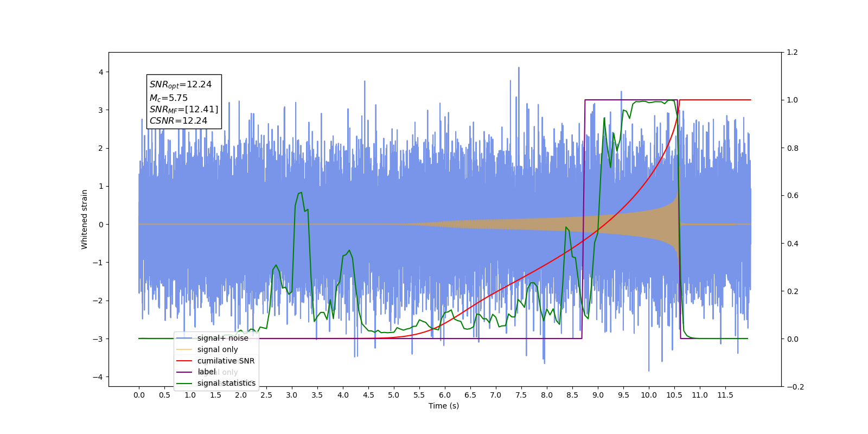This screenshot has width=868, height=434.
Task: Click the green line swatch in legend
Action: pos(184,383)
